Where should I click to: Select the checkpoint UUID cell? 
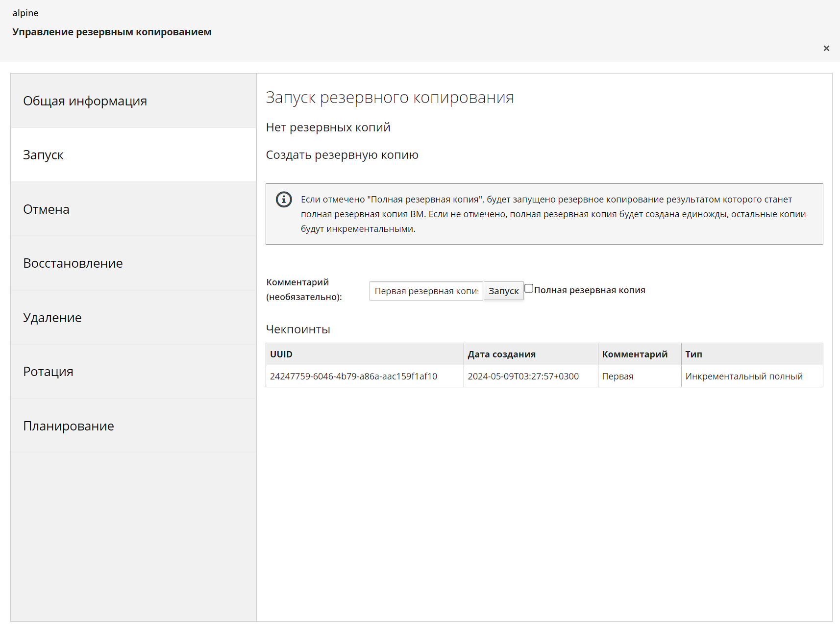pos(353,376)
